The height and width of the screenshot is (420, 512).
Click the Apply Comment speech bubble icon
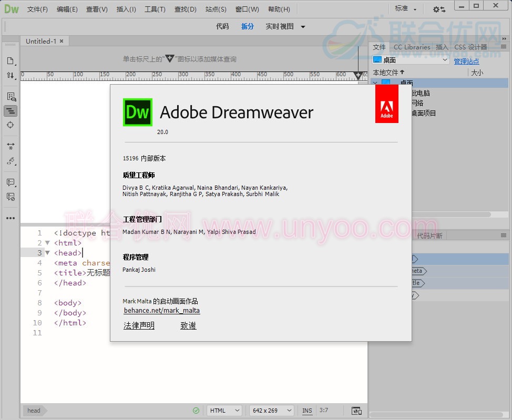click(x=10, y=182)
